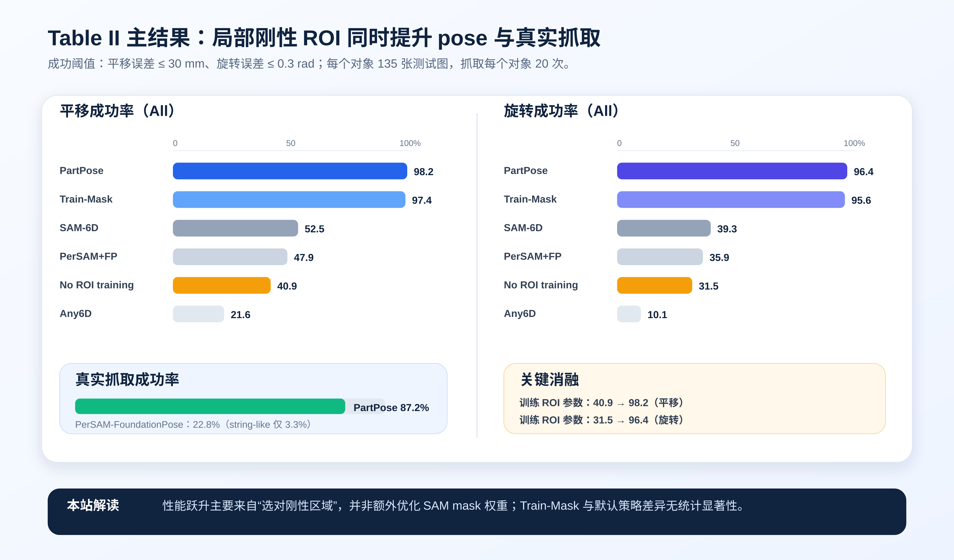The width and height of the screenshot is (954, 560).
Task: Click the Train-Mask label in rotation chart
Action: click(530, 199)
